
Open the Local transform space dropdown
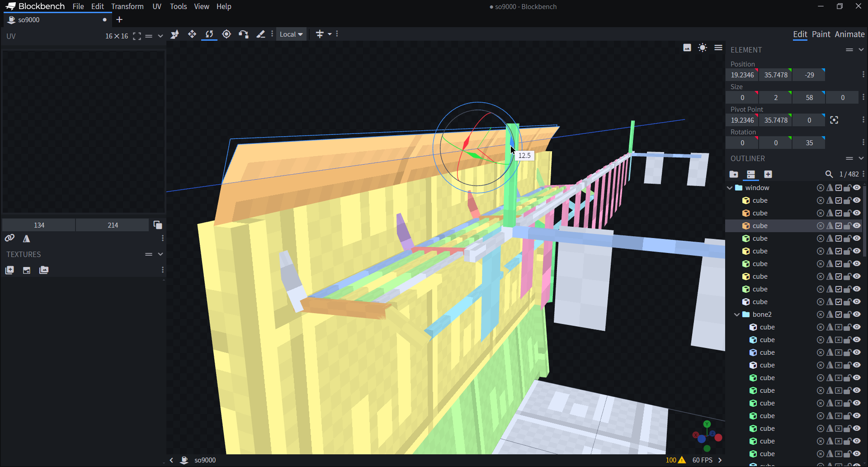291,34
